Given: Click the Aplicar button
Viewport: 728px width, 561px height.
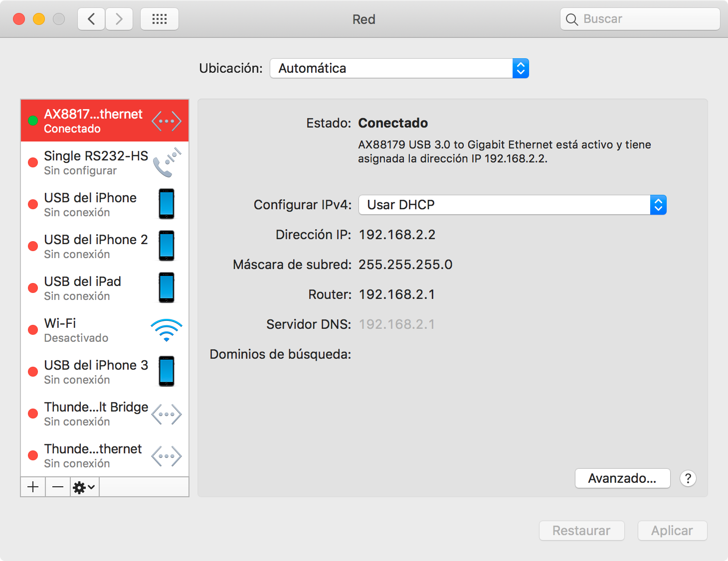Looking at the screenshot, I should coord(672,531).
